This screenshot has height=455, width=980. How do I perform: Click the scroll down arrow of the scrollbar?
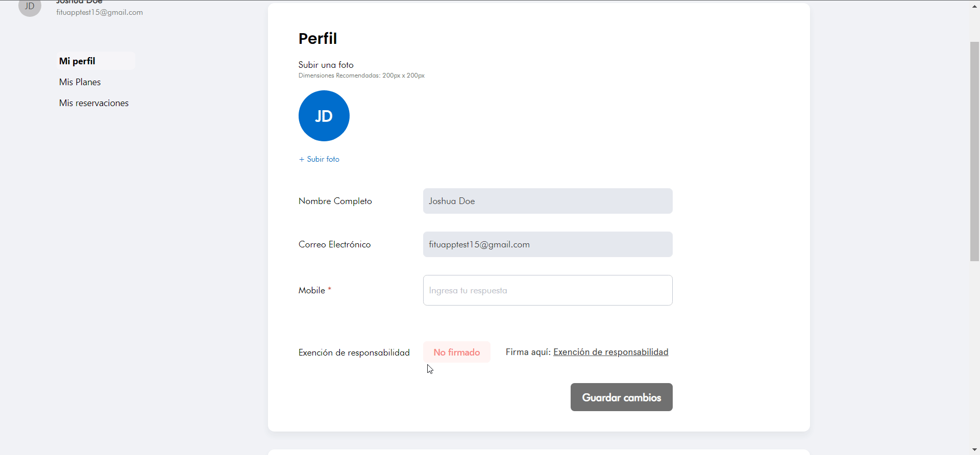(x=975, y=449)
